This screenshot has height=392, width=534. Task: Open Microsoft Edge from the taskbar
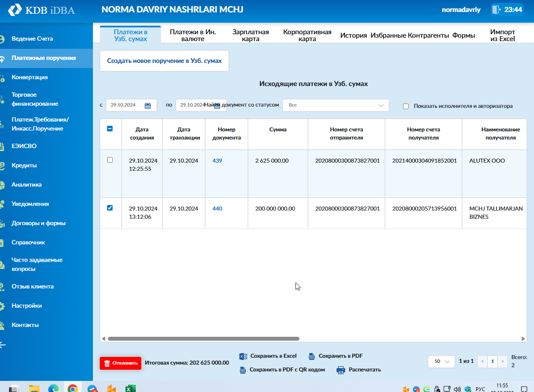click(53, 388)
